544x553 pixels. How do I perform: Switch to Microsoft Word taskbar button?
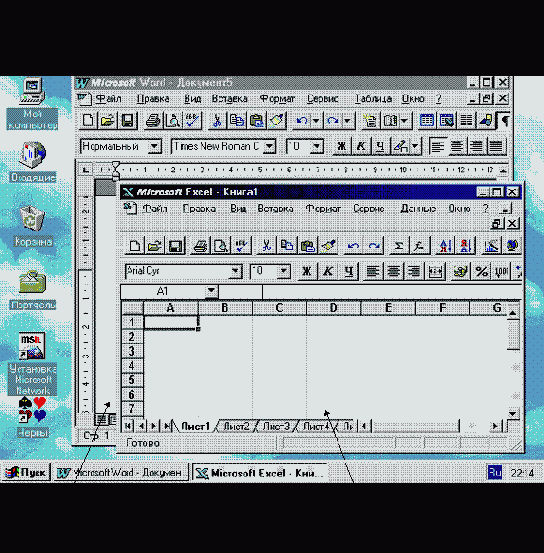[121, 473]
